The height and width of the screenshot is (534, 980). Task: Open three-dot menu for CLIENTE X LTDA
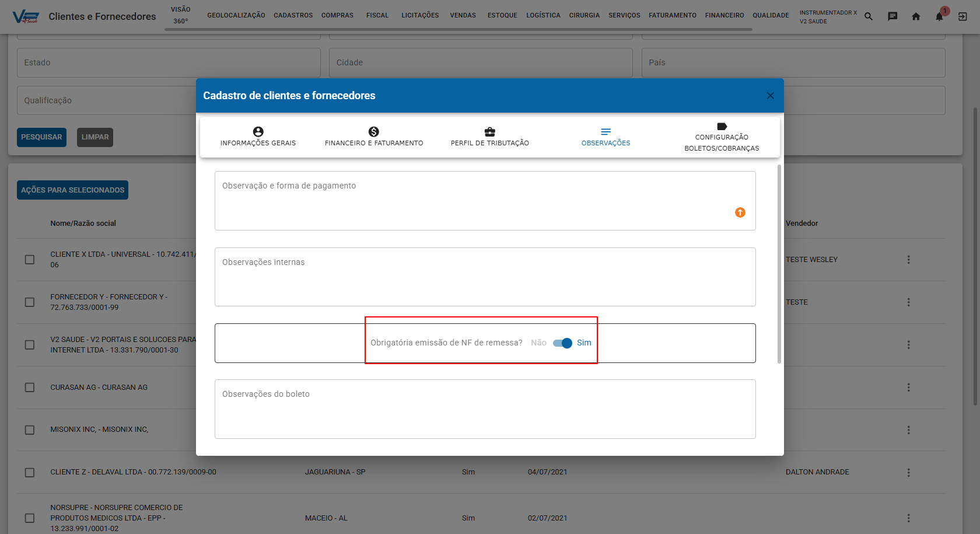(x=908, y=260)
